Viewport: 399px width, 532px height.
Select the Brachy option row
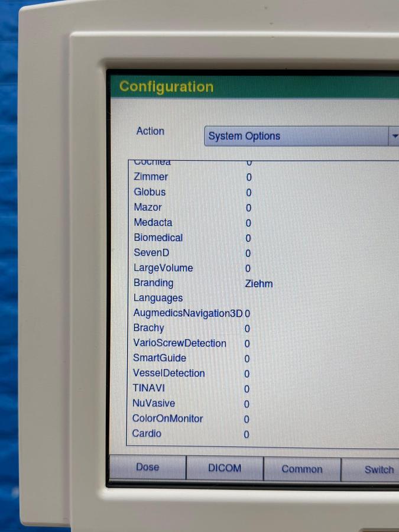tap(263, 328)
